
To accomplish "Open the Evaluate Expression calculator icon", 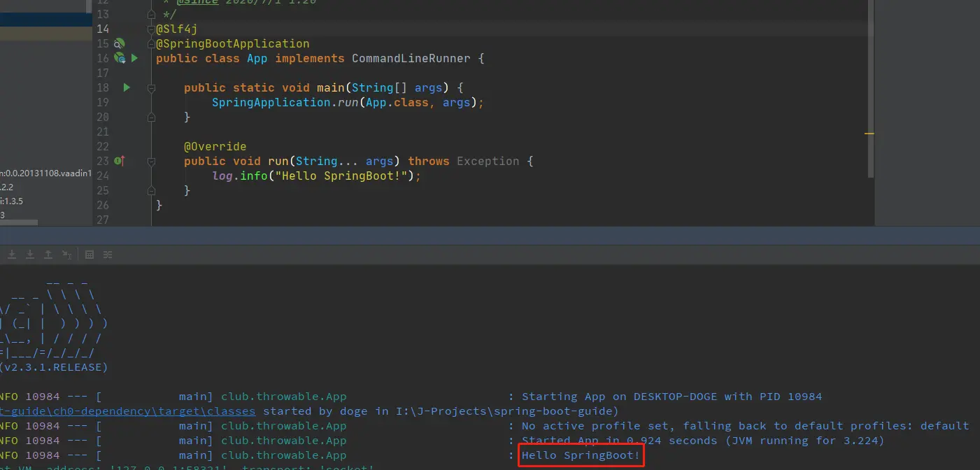I will pos(90,255).
